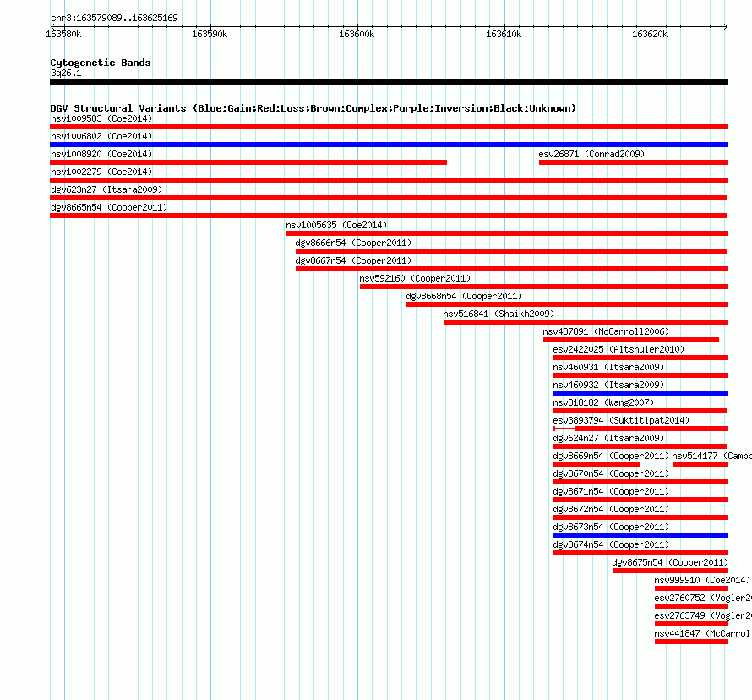Screen dimensions: 752x700
Task: Click the Cytogenetic Bands track title
Action: click(x=101, y=63)
